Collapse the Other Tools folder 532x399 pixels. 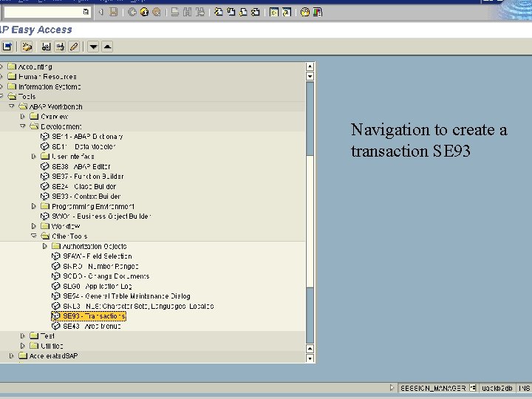[33, 236]
